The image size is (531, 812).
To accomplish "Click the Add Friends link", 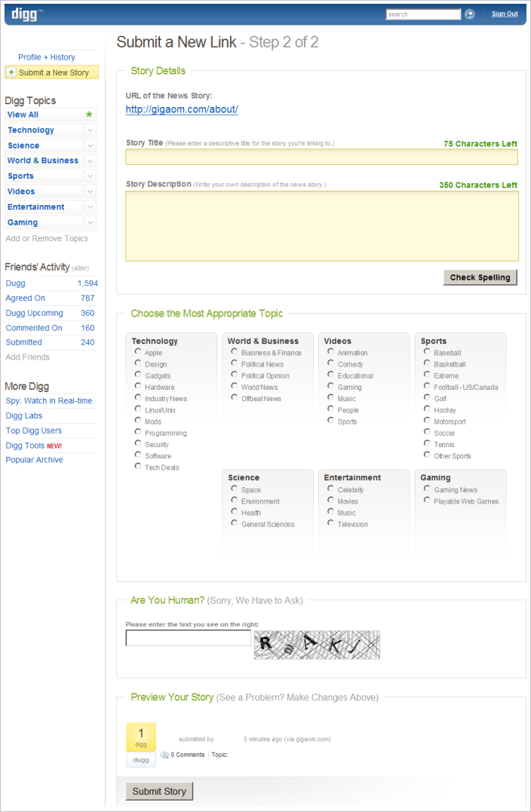I will (27, 357).
